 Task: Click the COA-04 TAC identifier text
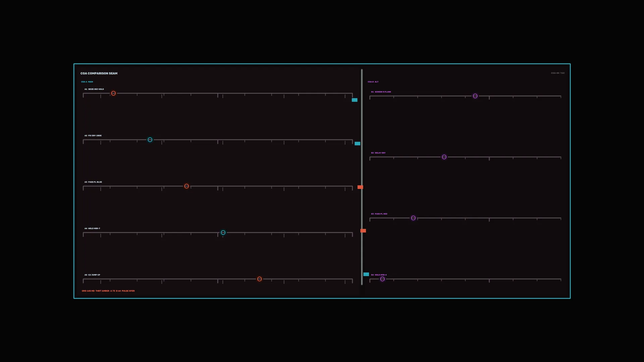(x=558, y=73)
